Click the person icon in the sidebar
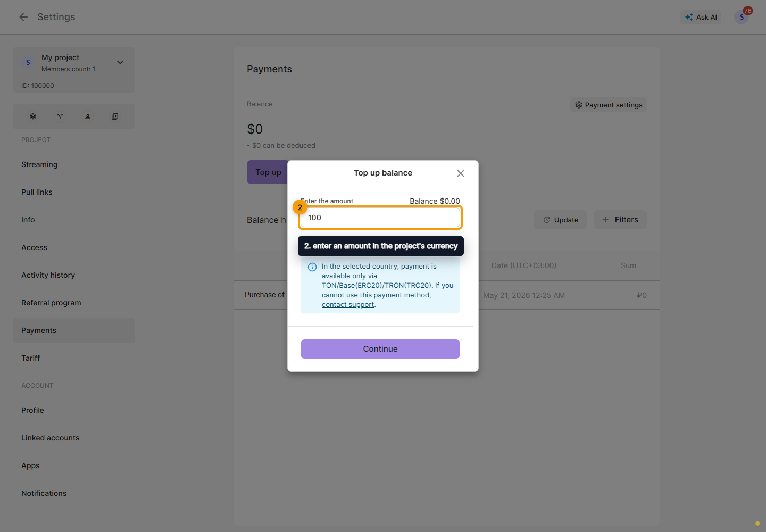The height and width of the screenshot is (532, 766). (88, 117)
